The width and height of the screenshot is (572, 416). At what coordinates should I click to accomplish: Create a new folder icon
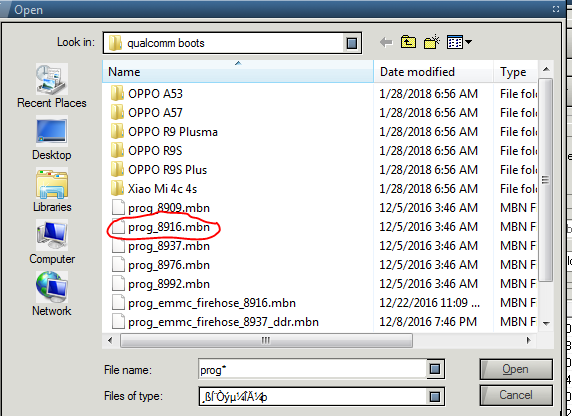(432, 42)
